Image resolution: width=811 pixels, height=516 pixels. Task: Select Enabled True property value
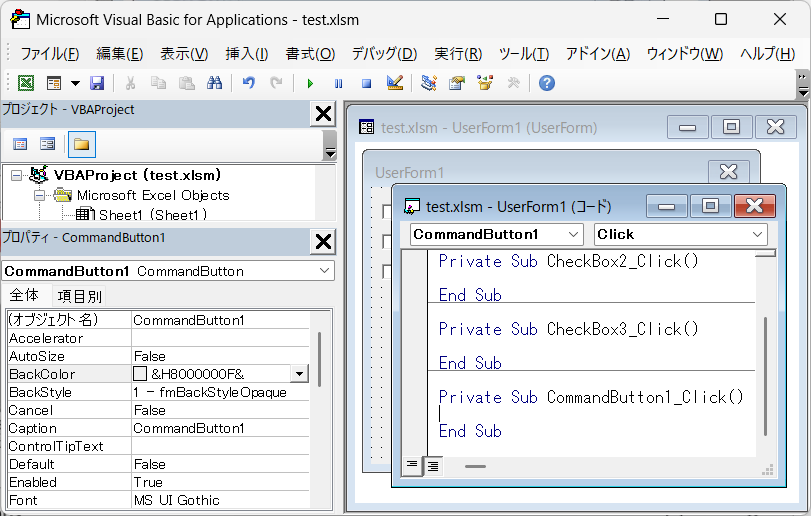pyautogui.click(x=220, y=482)
